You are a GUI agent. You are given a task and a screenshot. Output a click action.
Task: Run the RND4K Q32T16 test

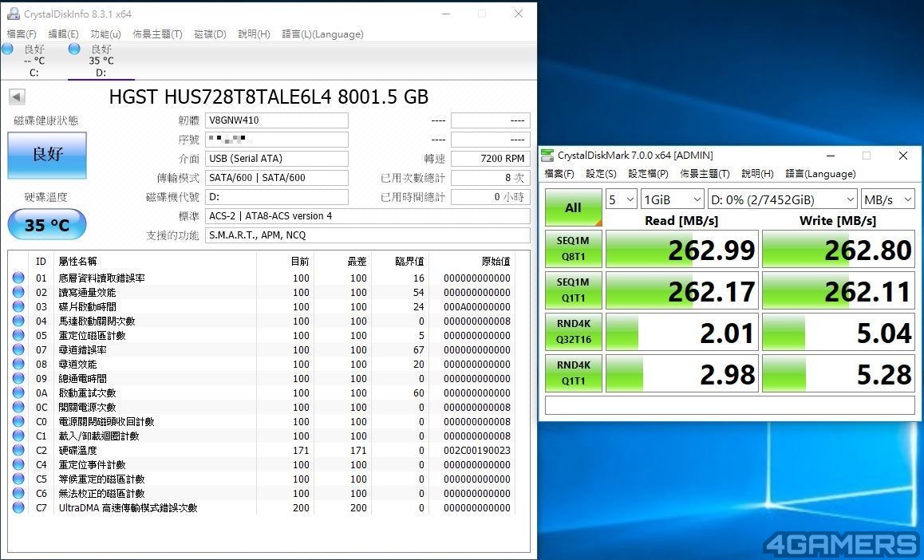(x=574, y=332)
